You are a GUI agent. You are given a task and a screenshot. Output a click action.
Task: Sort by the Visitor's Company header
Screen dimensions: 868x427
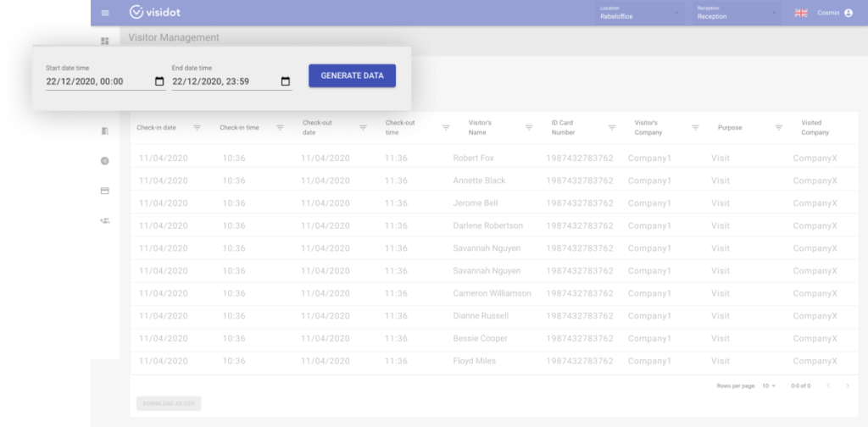point(648,128)
